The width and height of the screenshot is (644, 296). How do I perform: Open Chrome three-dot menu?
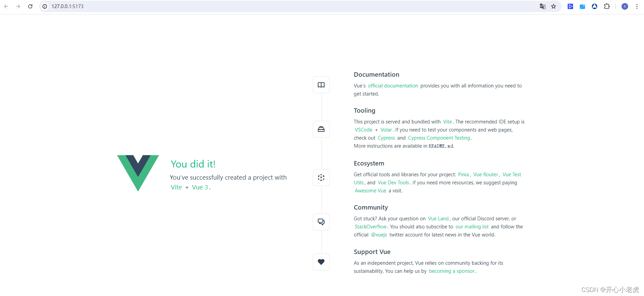click(637, 6)
